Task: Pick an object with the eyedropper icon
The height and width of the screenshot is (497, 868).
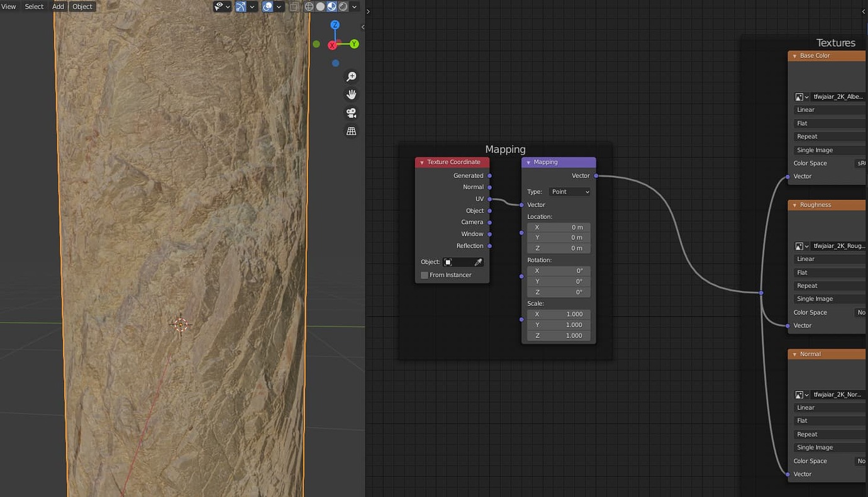Action: 478,262
